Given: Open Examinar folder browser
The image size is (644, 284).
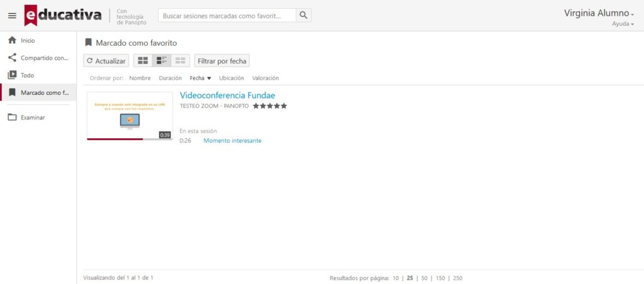Looking at the screenshot, I should click(x=33, y=117).
